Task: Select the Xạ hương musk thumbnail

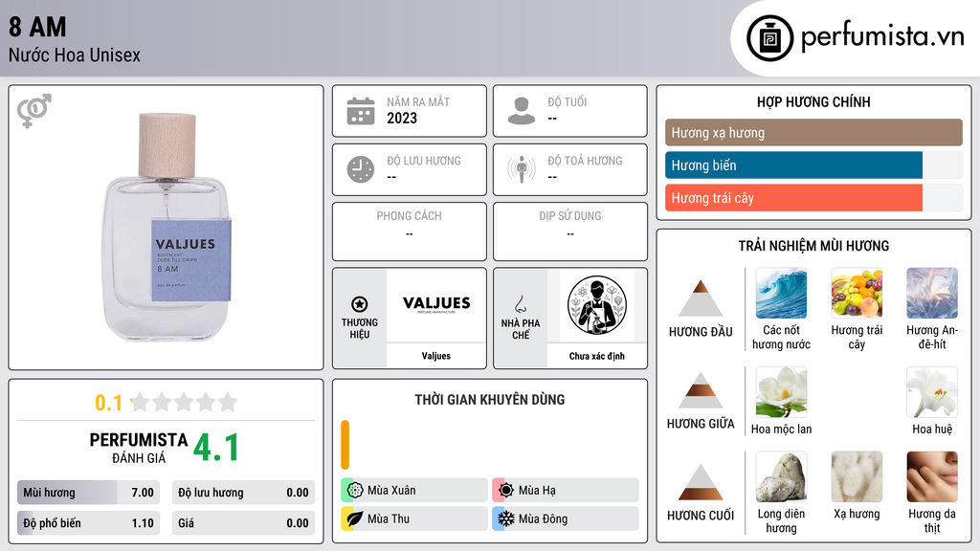Action: (857, 477)
